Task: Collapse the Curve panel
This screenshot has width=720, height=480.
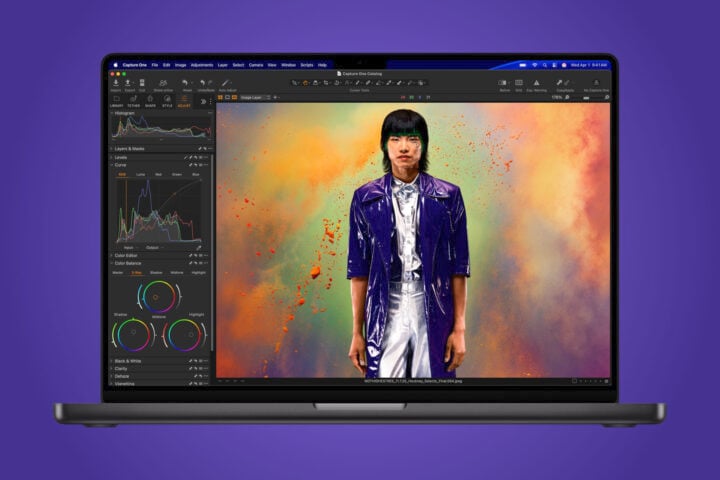Action: pyautogui.click(x=112, y=165)
